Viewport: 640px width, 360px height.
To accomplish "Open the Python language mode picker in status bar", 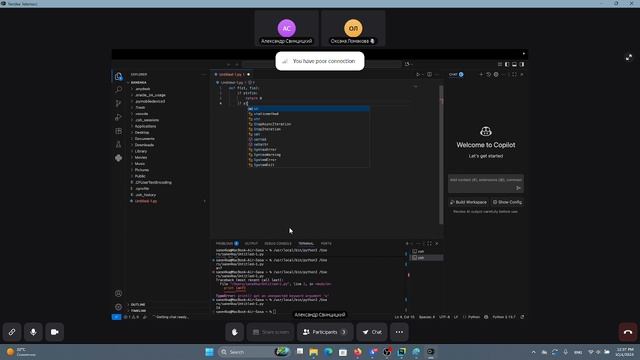I will tap(473, 317).
